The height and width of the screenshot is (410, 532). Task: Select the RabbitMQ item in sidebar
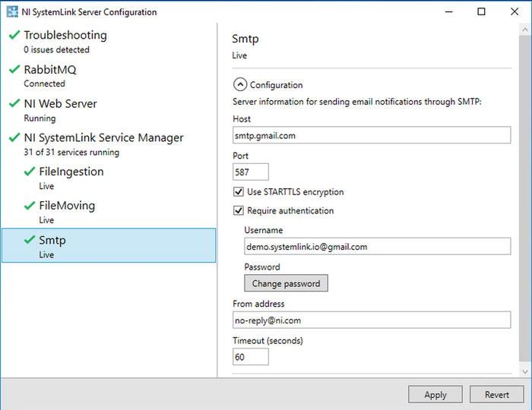109,76
